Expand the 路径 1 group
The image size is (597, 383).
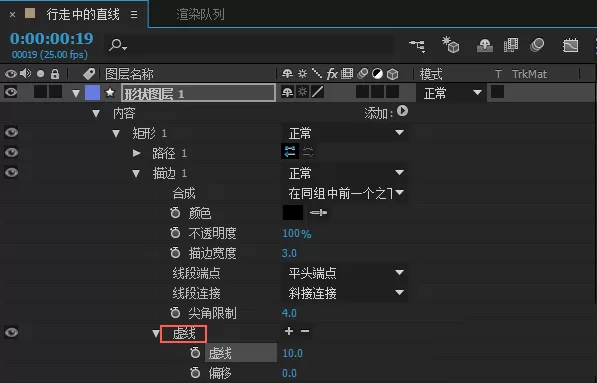point(136,153)
